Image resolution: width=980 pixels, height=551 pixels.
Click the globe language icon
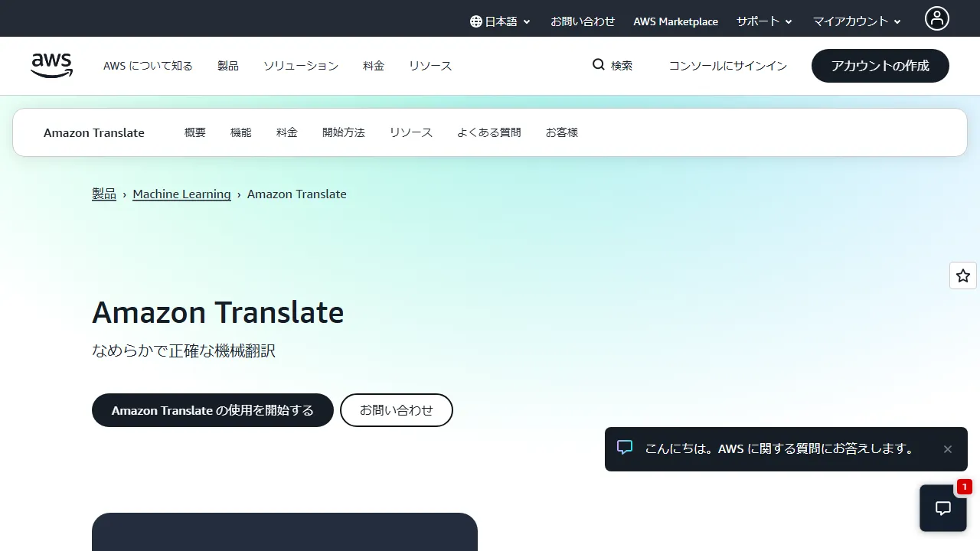(x=476, y=21)
